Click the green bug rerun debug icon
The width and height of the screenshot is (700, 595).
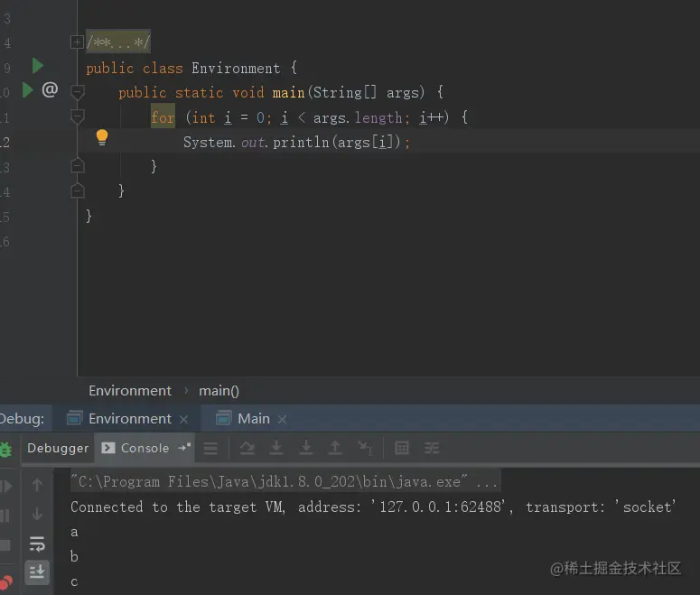5,450
